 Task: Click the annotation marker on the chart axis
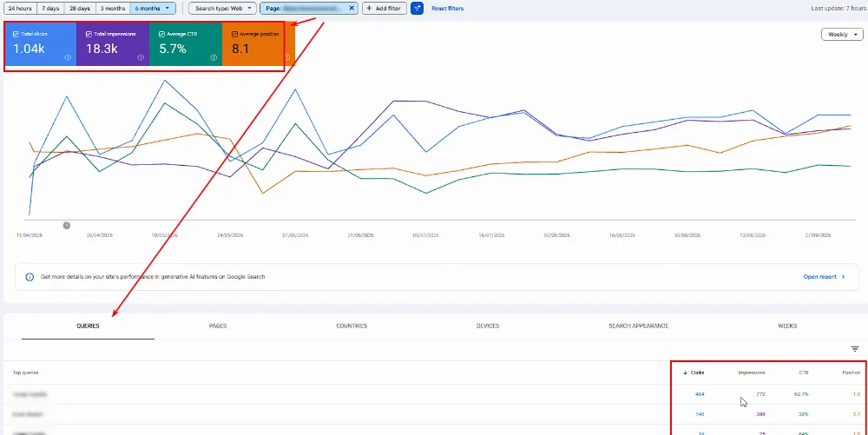(67, 225)
